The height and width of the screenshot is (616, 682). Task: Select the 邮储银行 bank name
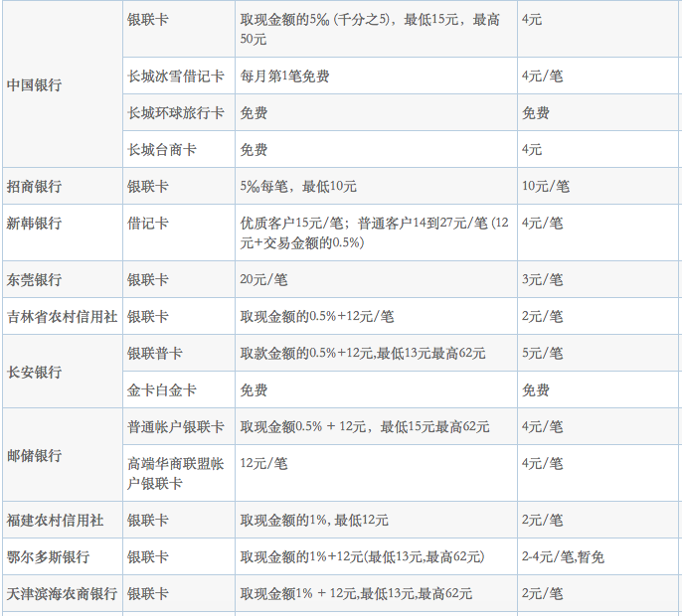pyautogui.click(x=34, y=456)
